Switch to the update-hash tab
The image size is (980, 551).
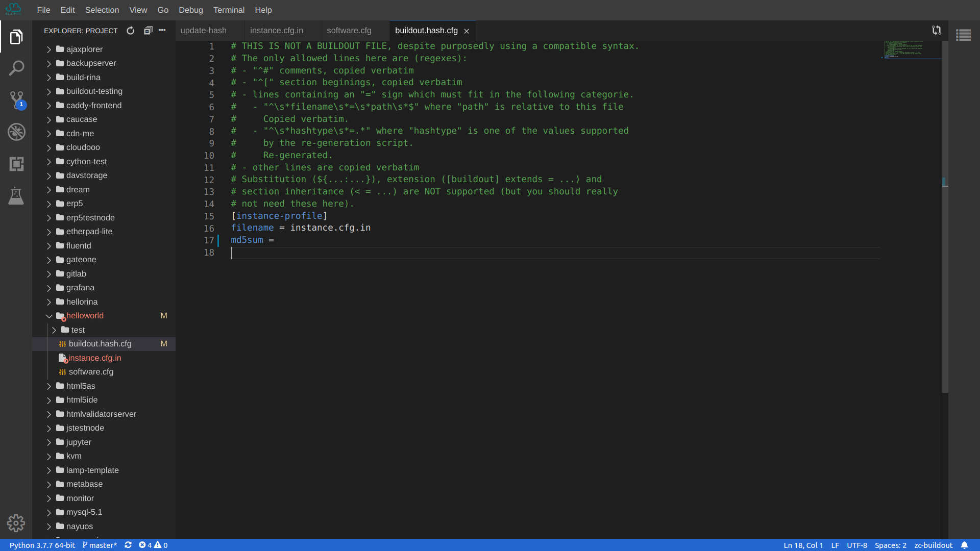click(210, 31)
